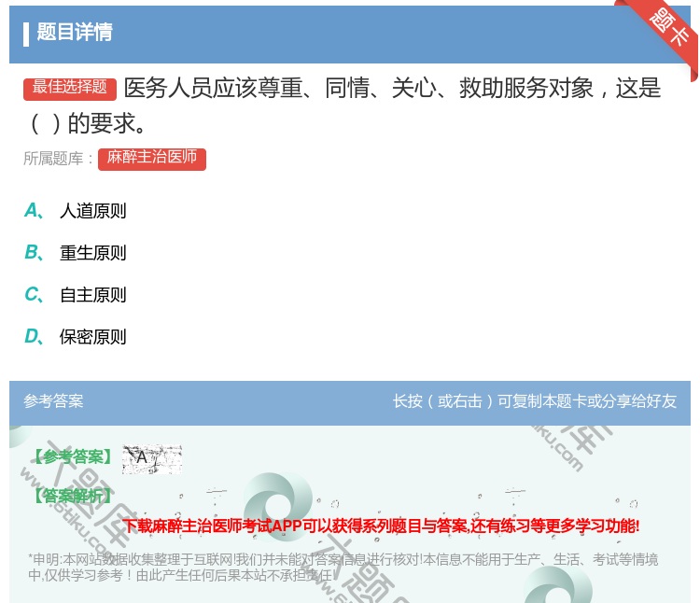Click the 【参考答案】 green label
This screenshot has width=700, height=603.
pyautogui.click(x=72, y=457)
